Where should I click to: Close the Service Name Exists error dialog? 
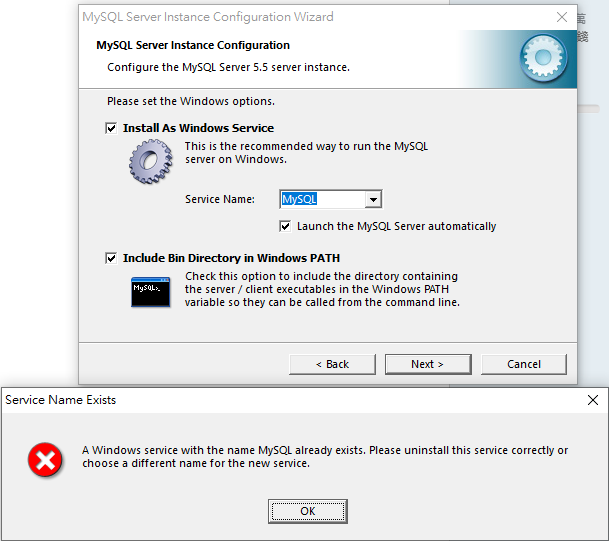[593, 400]
